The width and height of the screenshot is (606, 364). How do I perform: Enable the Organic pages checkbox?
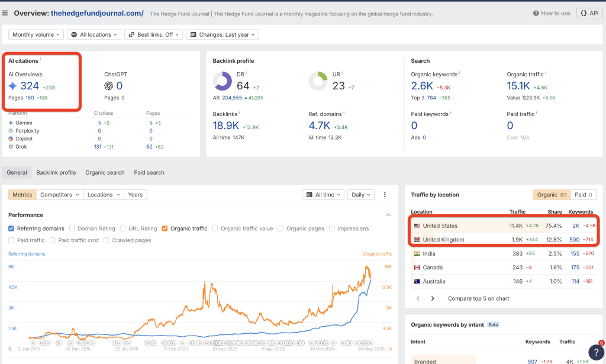[281, 228]
